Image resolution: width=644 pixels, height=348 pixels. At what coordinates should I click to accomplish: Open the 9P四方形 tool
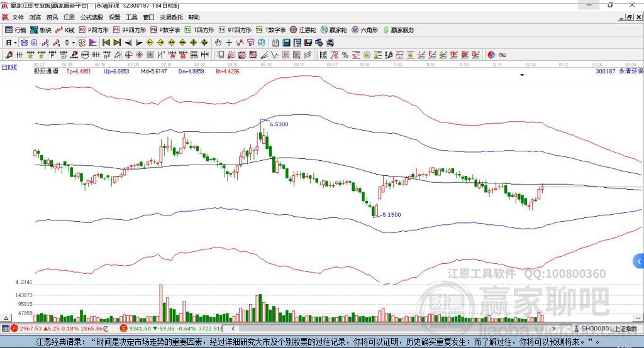tap(130, 30)
